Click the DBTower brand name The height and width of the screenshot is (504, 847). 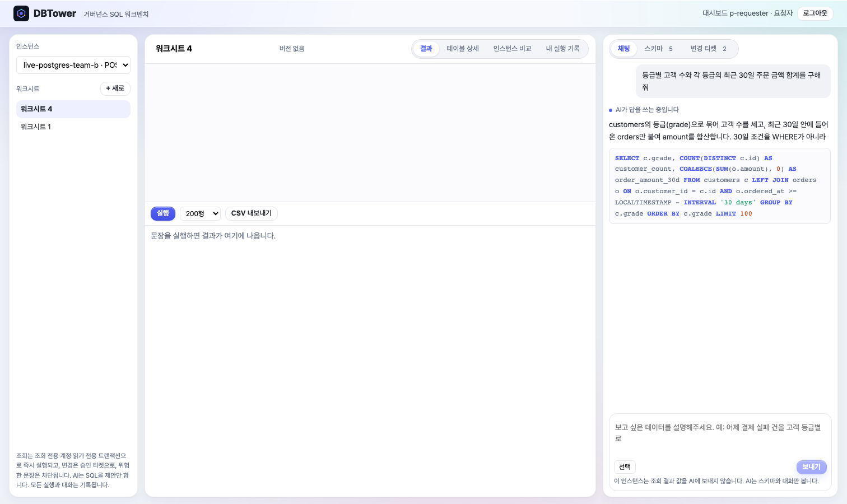[x=55, y=13]
